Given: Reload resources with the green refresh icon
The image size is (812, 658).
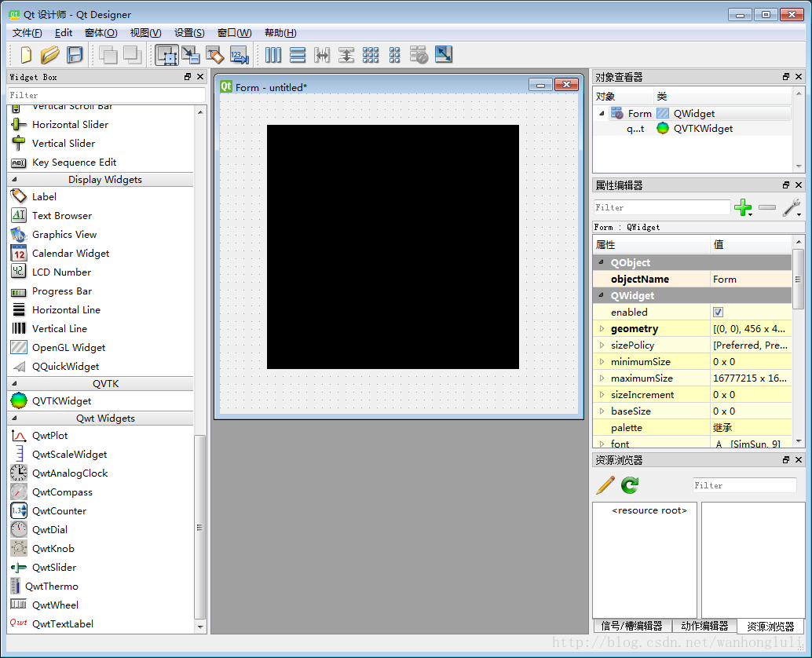Looking at the screenshot, I should click(x=630, y=485).
